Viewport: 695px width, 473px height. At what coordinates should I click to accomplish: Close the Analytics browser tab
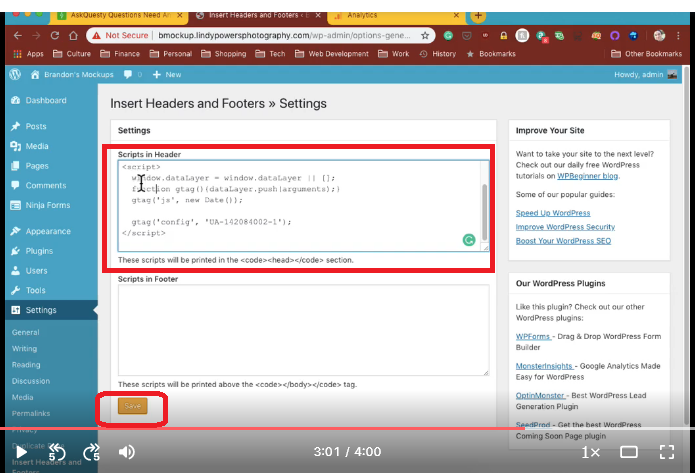[456, 15]
